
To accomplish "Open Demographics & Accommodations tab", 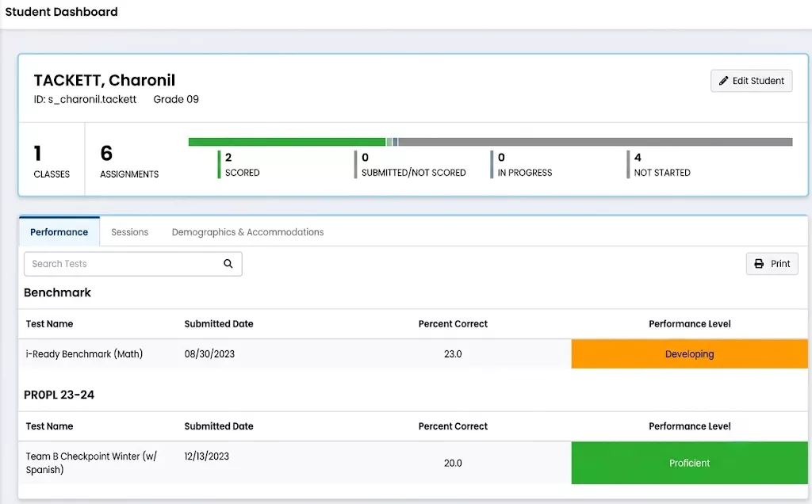I will click(247, 232).
